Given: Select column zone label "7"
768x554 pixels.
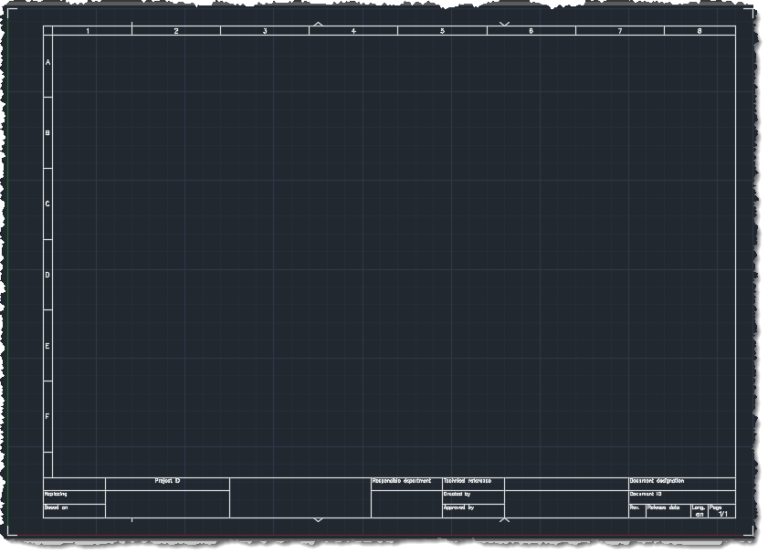Looking at the screenshot, I should tap(620, 31).
